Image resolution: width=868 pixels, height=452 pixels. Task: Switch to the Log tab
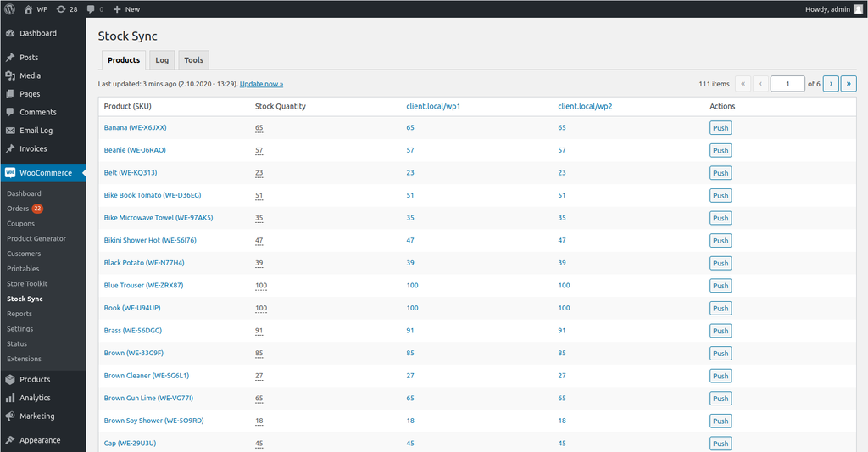[x=161, y=60]
